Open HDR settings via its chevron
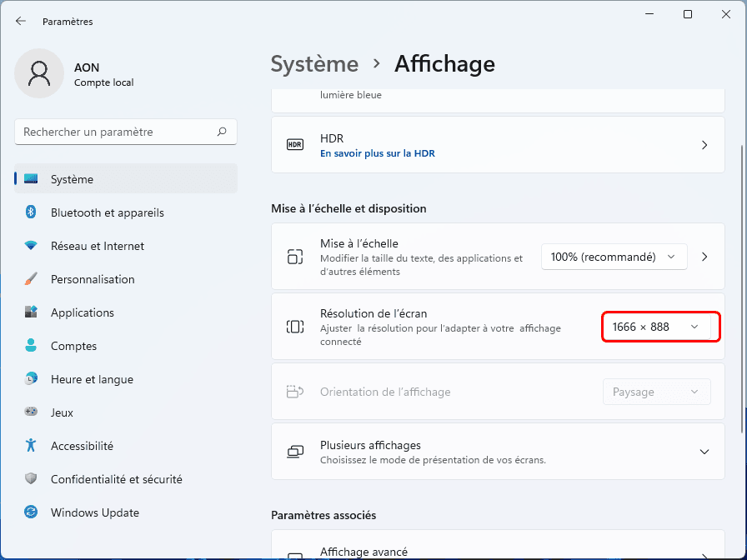 [704, 145]
